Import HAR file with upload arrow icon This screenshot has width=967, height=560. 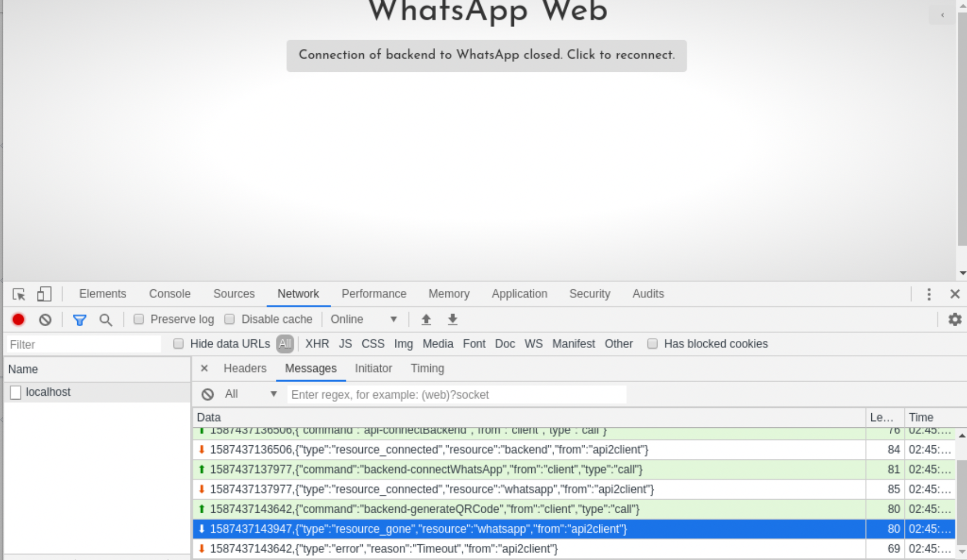[426, 320]
